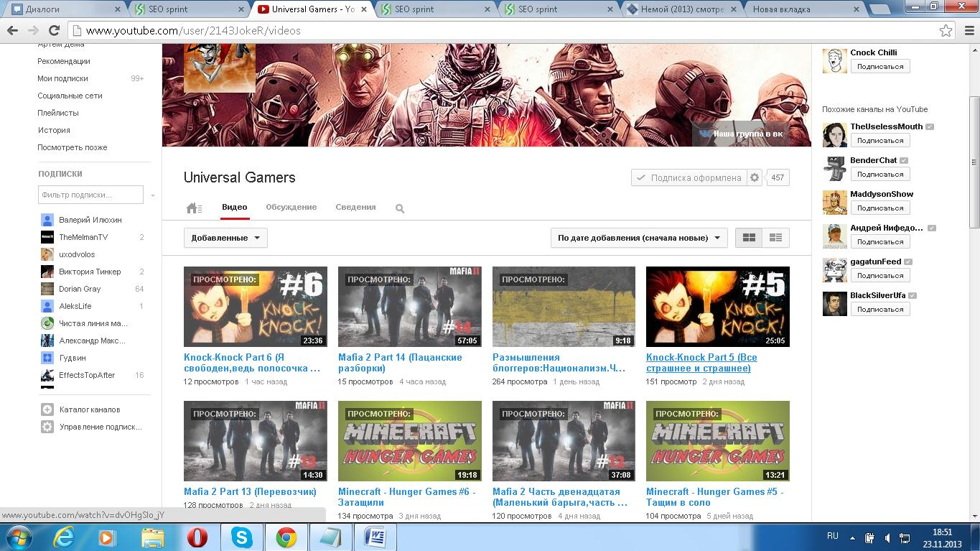Expand the subscription filter dropdown arrow
The width and height of the screenshot is (980, 551).
pos(153,195)
